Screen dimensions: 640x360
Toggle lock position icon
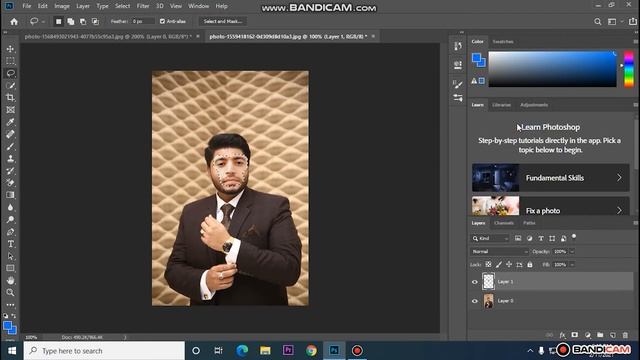[509, 264]
